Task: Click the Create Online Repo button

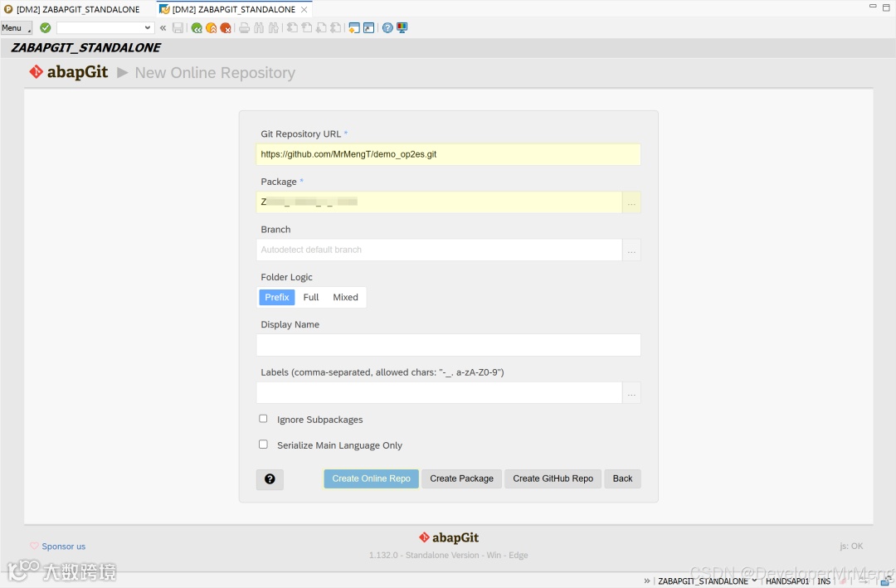Action: pyautogui.click(x=372, y=479)
